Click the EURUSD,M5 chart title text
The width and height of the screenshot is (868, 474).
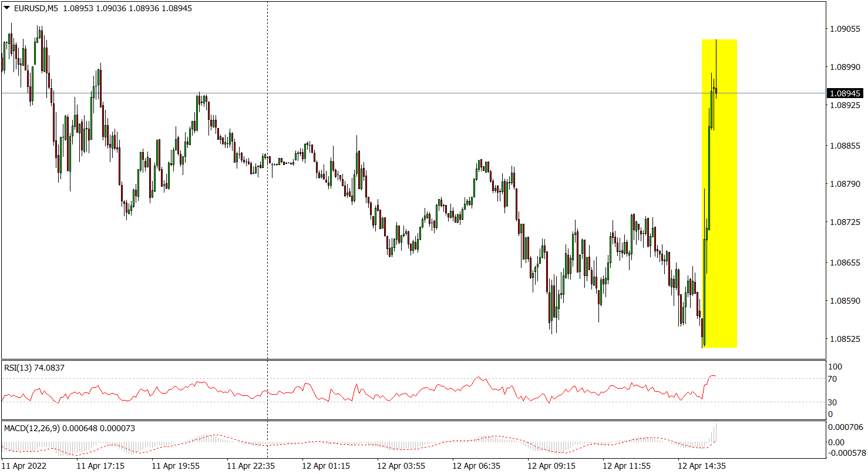tap(36, 9)
